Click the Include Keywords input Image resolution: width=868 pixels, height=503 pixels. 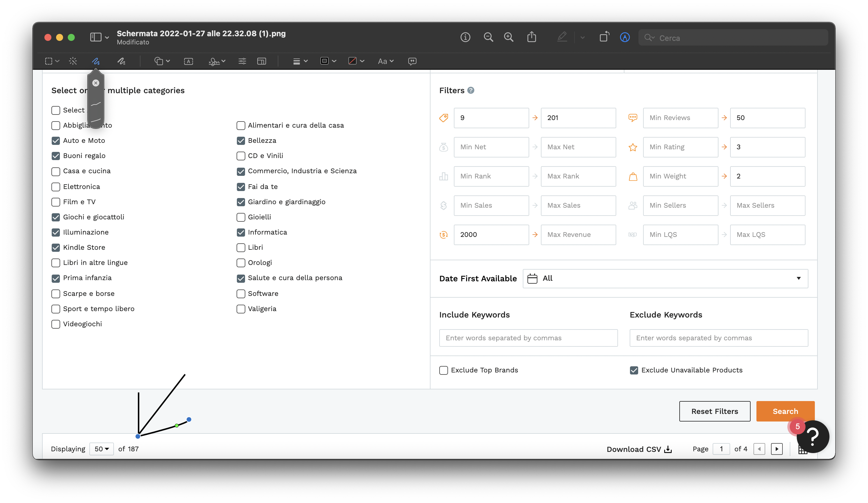point(528,338)
